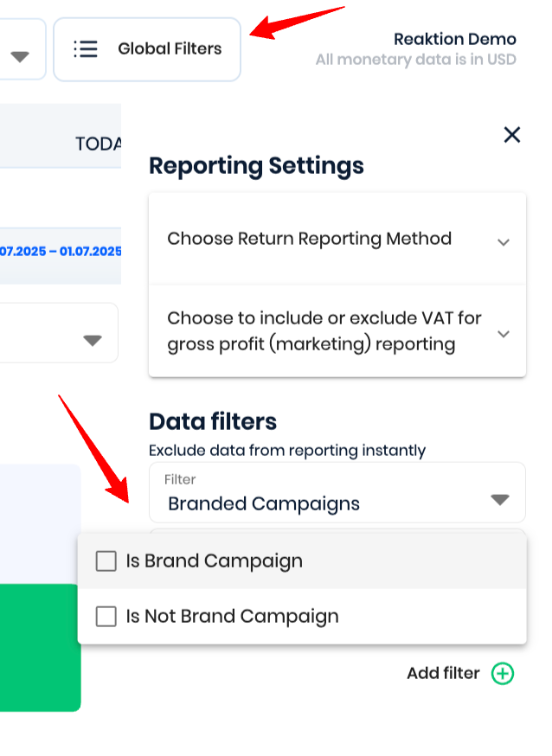
Task: Close the Reporting Settings panel
Action: coord(512,135)
